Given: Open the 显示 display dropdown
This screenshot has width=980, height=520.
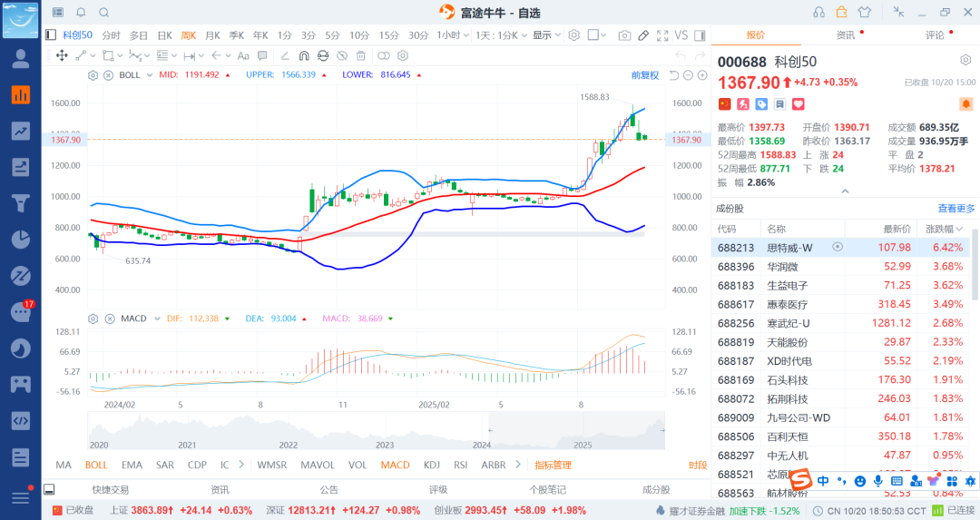Looking at the screenshot, I should [547, 35].
